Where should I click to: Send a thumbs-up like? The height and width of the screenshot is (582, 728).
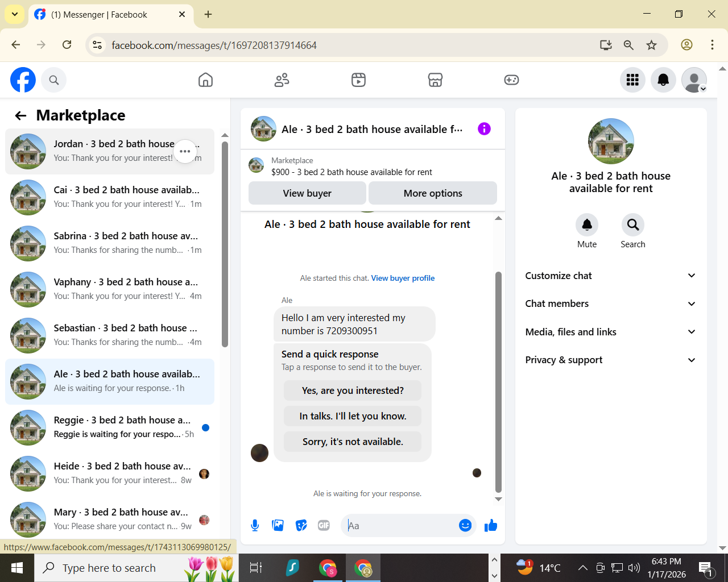(x=491, y=526)
